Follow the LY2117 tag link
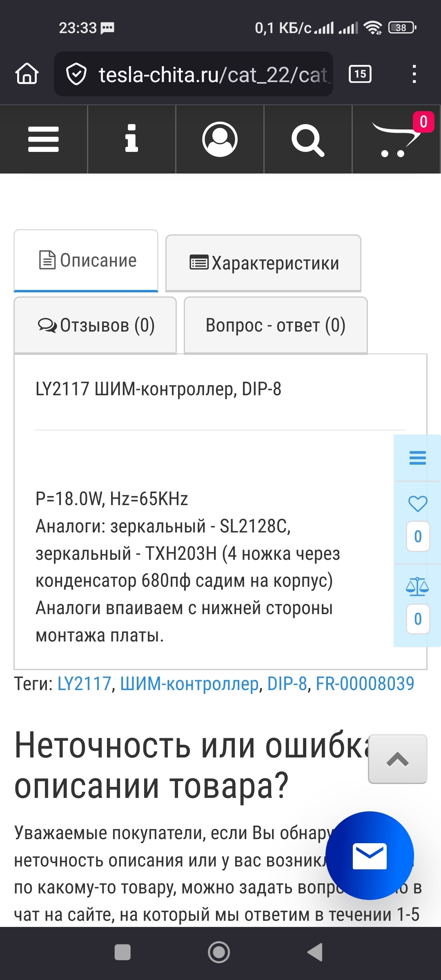 [84, 684]
